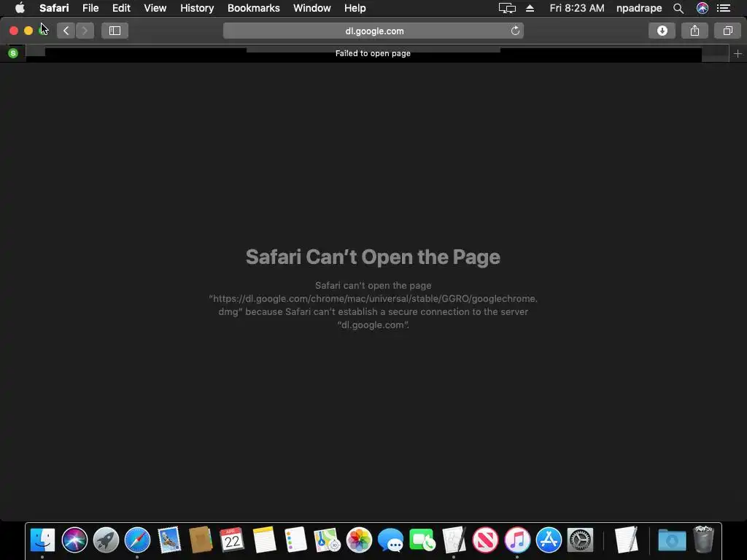Open Notification Center
The width and height of the screenshot is (747, 560).
(x=724, y=8)
